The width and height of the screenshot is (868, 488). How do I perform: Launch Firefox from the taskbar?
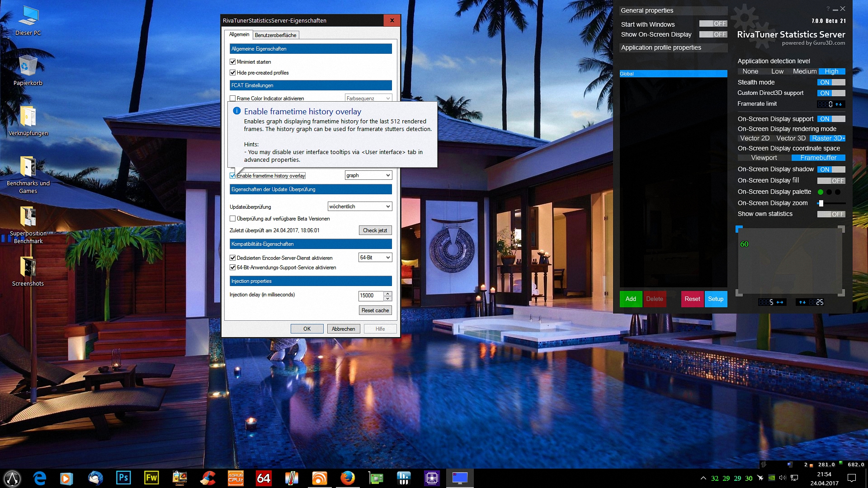point(347,478)
